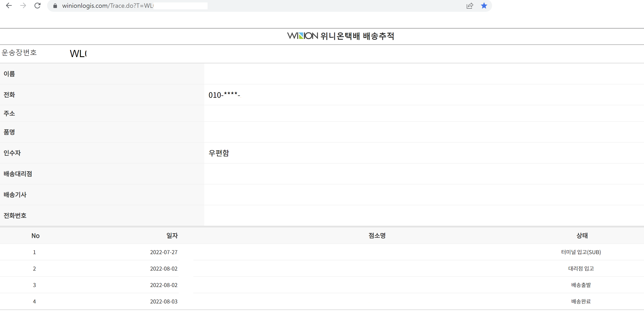The width and height of the screenshot is (644, 315).
Task: Click the 터미널 입고(SUB) status
Action: (581, 252)
